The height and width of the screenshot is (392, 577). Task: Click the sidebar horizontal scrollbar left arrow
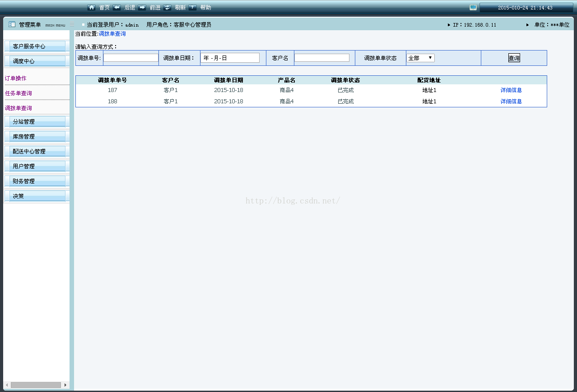tap(7, 385)
